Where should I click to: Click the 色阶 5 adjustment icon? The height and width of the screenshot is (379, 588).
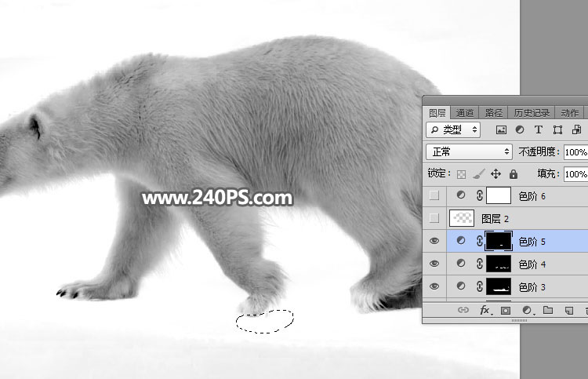coord(461,241)
